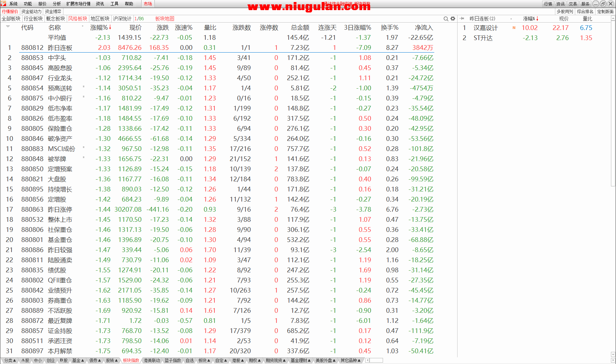616x364 pixels.
Task: Click the small dot after 名称 header
Action: [83, 26]
